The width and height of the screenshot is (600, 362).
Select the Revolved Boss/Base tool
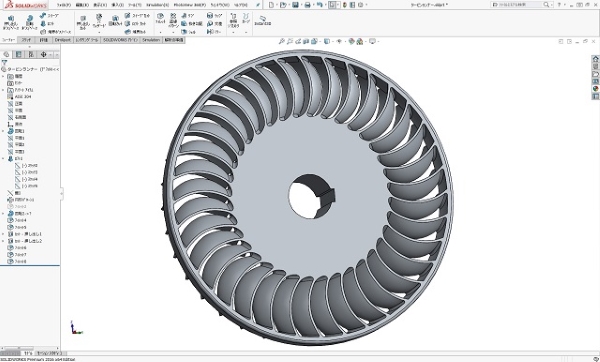(29, 23)
